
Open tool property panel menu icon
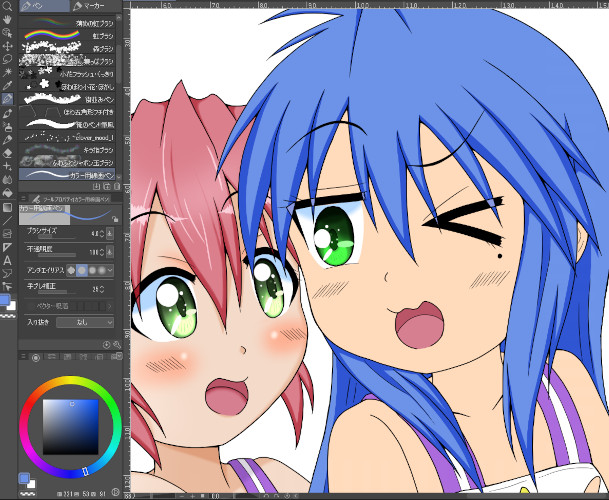(x=23, y=198)
